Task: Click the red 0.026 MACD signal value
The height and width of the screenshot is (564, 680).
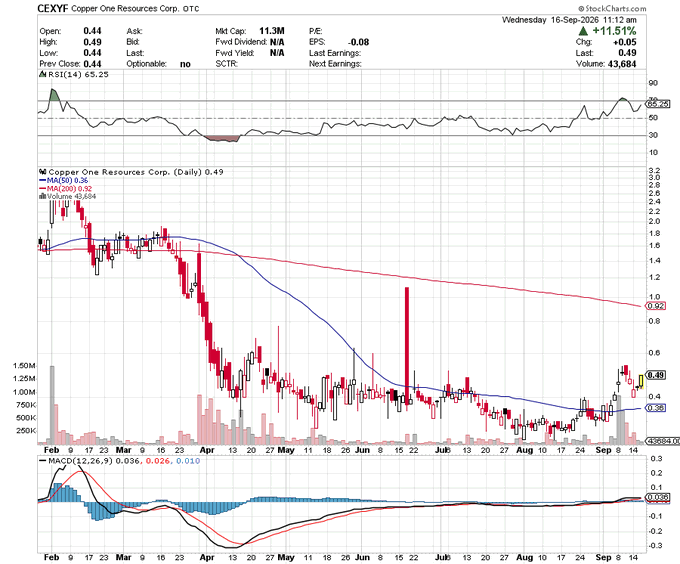Action: point(157,461)
